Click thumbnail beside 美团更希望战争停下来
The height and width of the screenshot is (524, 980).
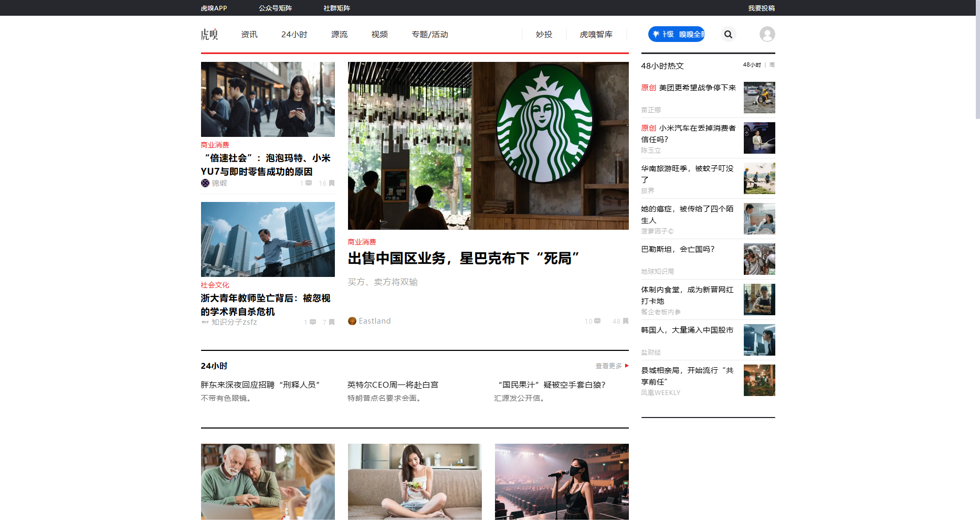759,98
